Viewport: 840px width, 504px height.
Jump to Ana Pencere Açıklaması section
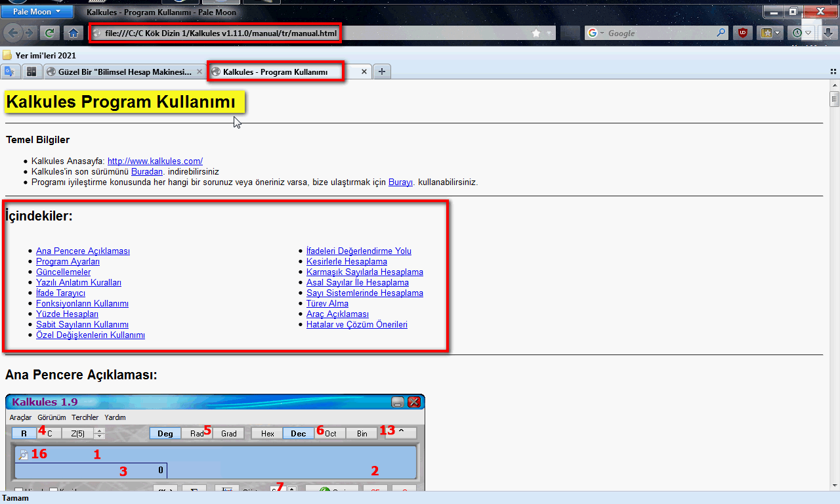(x=83, y=251)
